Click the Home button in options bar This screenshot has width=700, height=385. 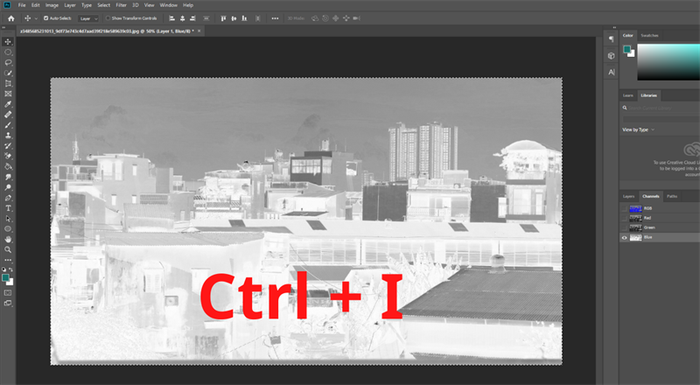(11, 18)
